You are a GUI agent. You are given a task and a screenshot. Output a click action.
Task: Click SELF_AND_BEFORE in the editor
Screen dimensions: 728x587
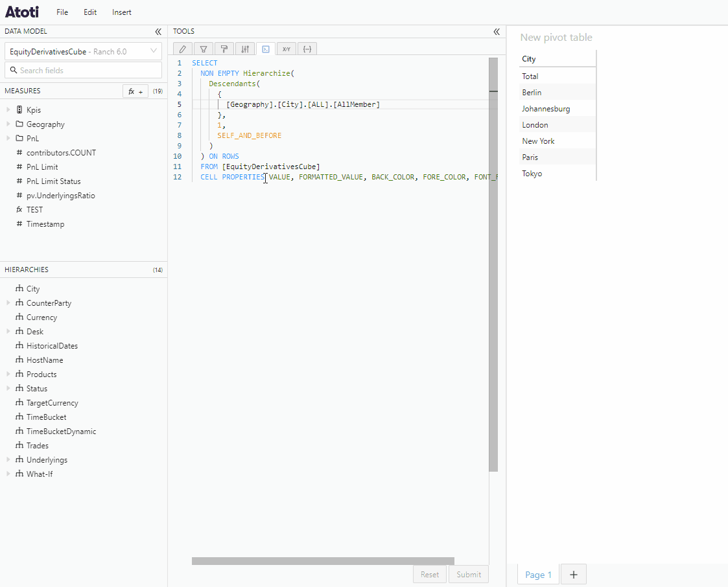(x=250, y=135)
